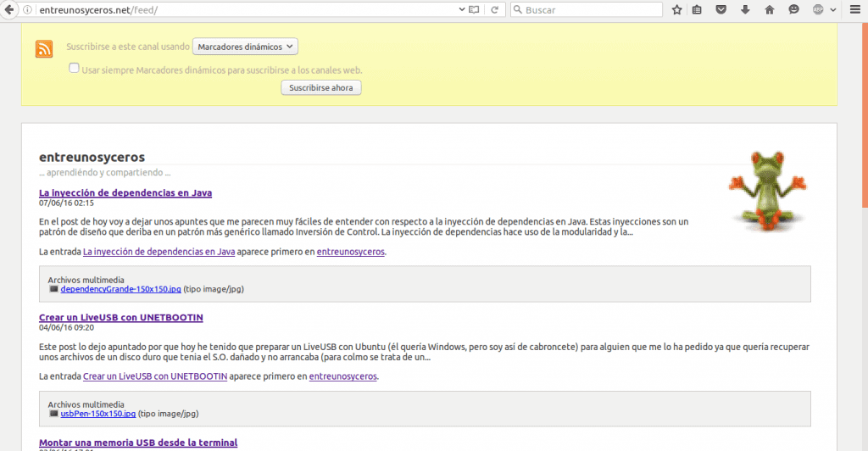The image size is (868, 451).
Task: Open the address bar history dropdown arrow
Action: point(462,9)
